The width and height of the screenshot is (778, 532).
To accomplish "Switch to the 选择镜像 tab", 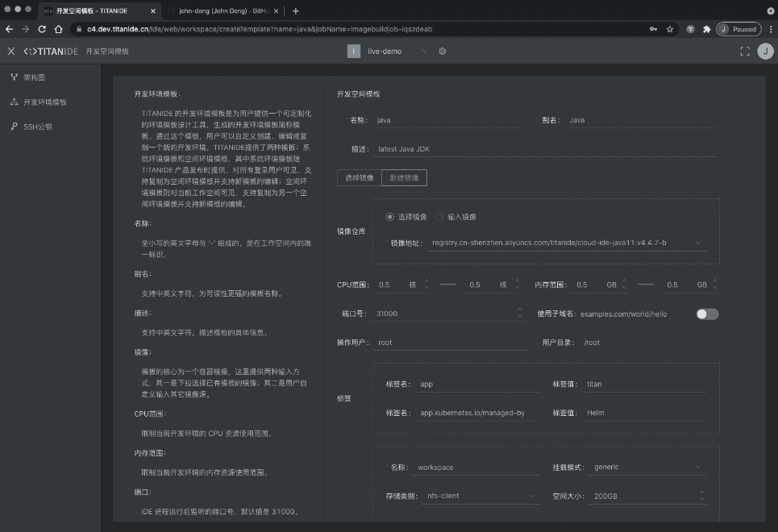I will (x=360, y=177).
